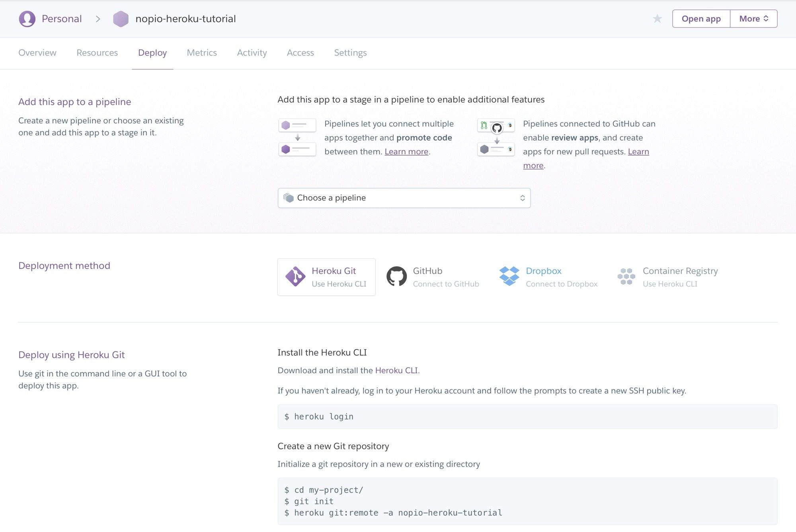Click the Access navigation tab

[x=300, y=52]
